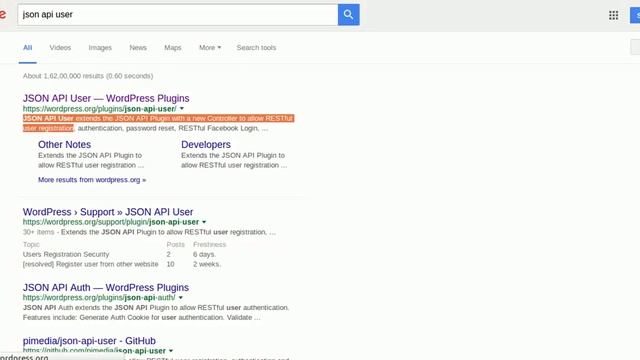Image resolution: width=640 pixels, height=360 pixels.
Task: Switch to the News tab
Action: pos(138,48)
